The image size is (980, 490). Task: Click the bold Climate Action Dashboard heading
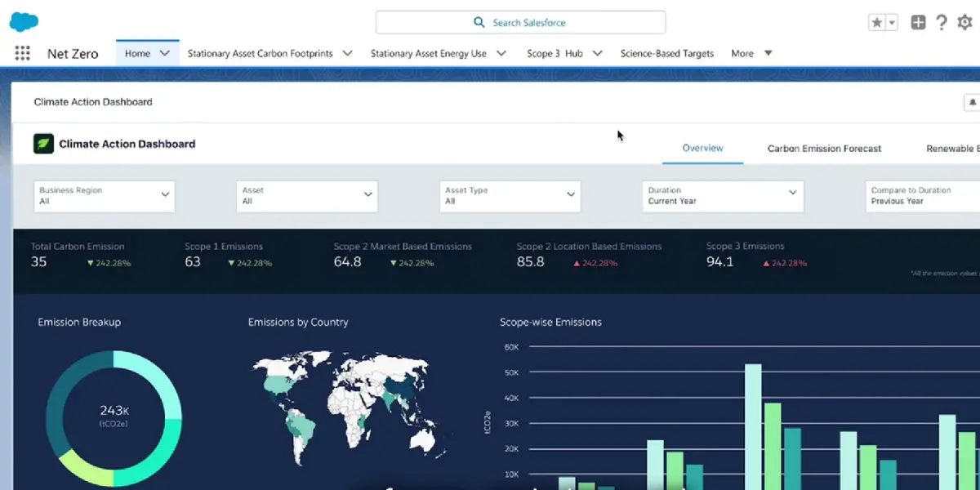(x=127, y=144)
